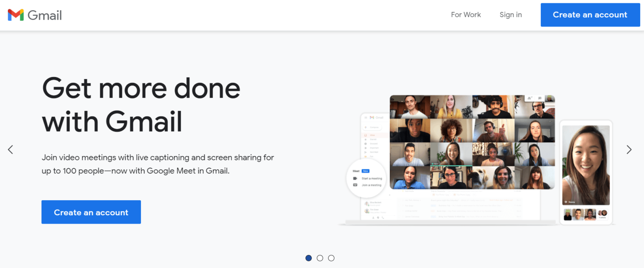This screenshot has width=644, height=268.
Task: Click the Sent Mail icon in the sidebar
Action: tap(365, 152)
